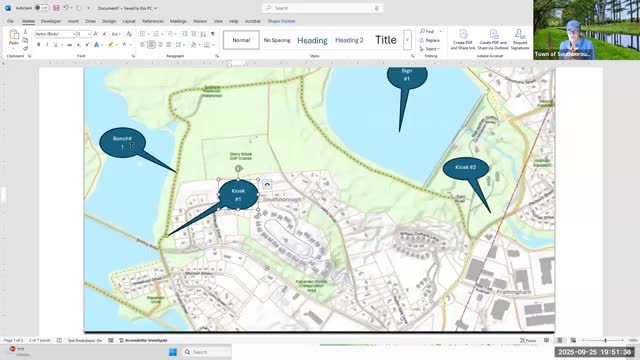Save the document with the save icon
Viewport: 640px width, 360px height.
click(56, 8)
